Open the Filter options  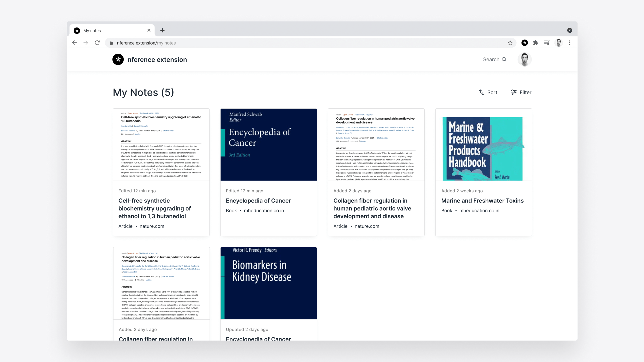pyautogui.click(x=521, y=93)
